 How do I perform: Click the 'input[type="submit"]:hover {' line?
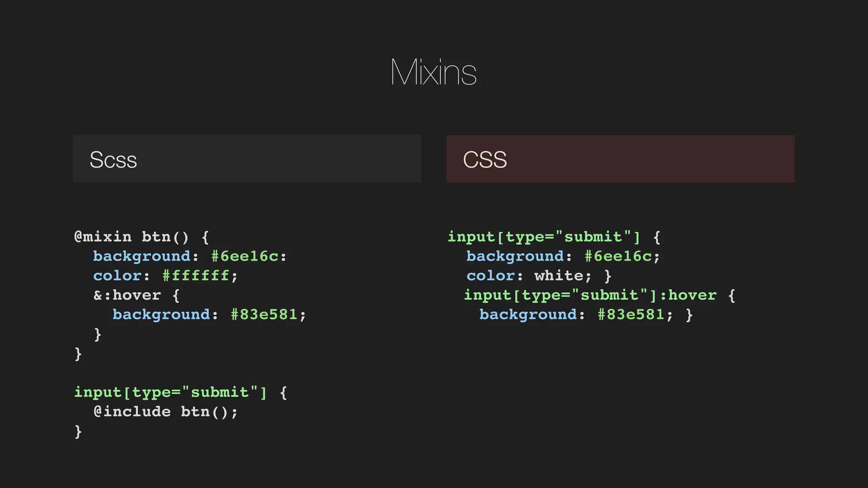600,295
